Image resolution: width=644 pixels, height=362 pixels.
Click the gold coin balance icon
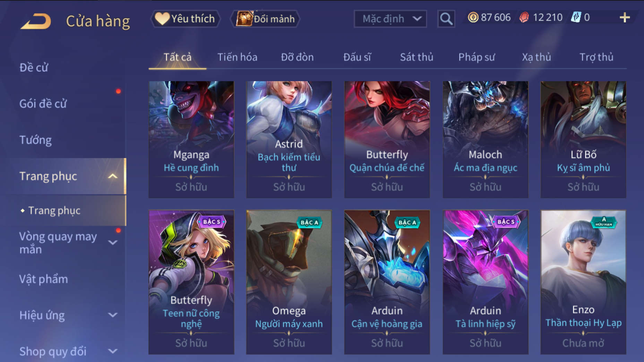pos(473,17)
